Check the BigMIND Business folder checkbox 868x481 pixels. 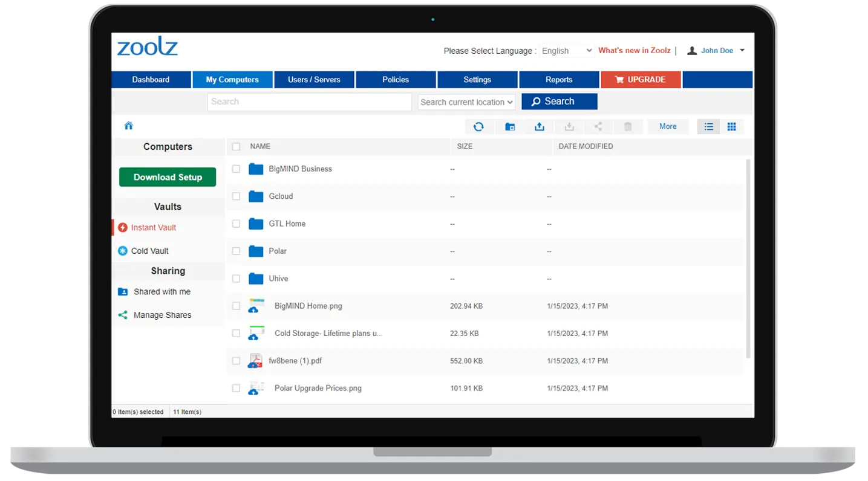(x=236, y=169)
